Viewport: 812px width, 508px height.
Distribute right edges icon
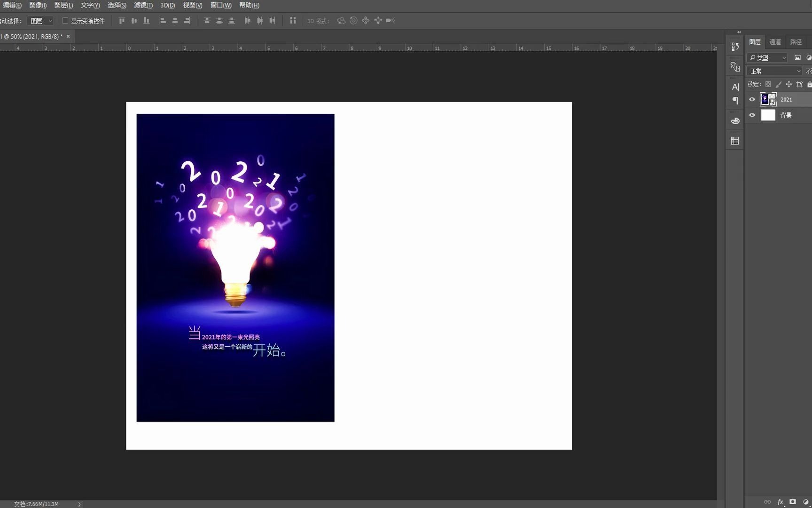(x=272, y=21)
